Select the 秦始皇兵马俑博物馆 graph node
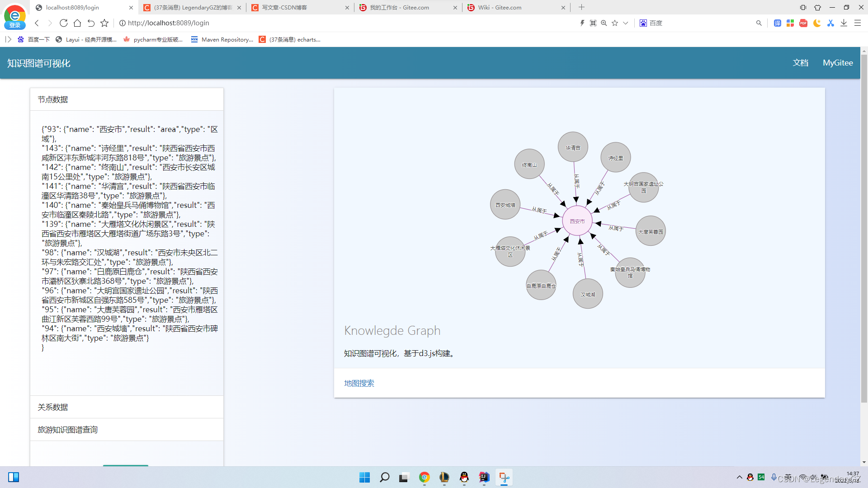Viewport: 868px width, 488px height. 630,273
